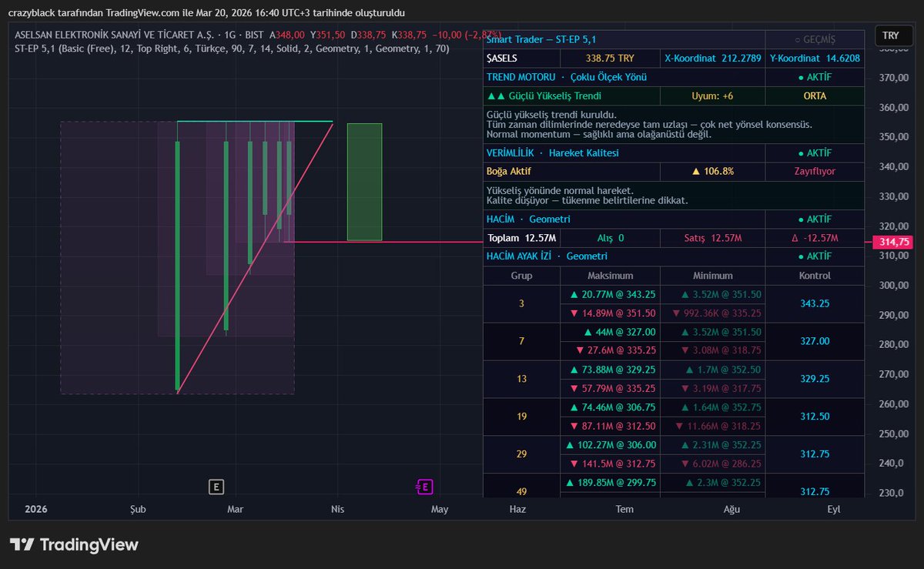Click AKTİF status in the VERİMLİLİK row

(x=815, y=152)
